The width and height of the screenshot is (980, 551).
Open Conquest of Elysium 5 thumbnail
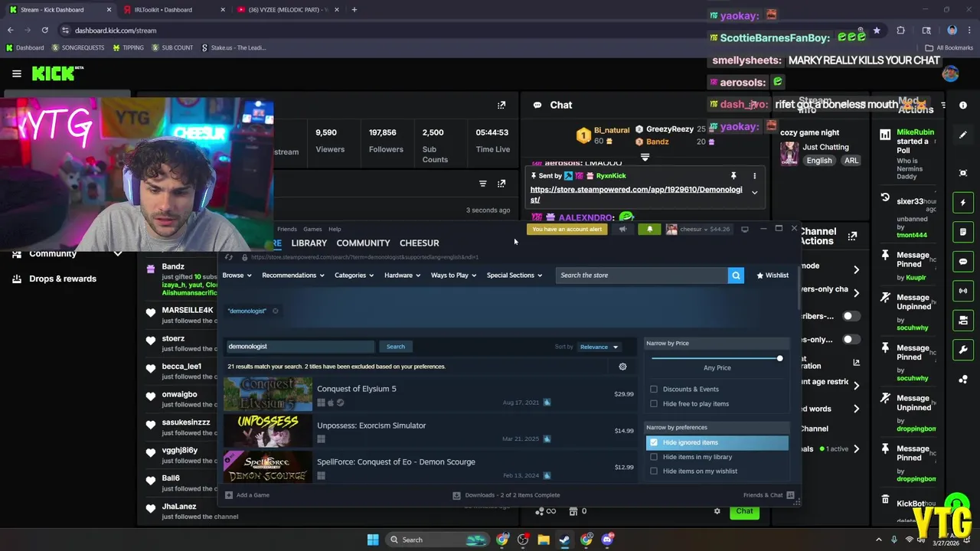tap(268, 394)
